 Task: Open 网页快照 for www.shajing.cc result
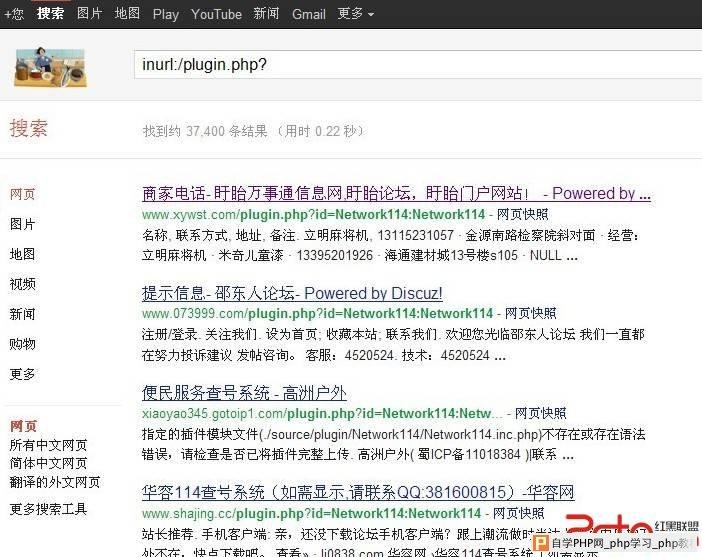click(x=518, y=513)
